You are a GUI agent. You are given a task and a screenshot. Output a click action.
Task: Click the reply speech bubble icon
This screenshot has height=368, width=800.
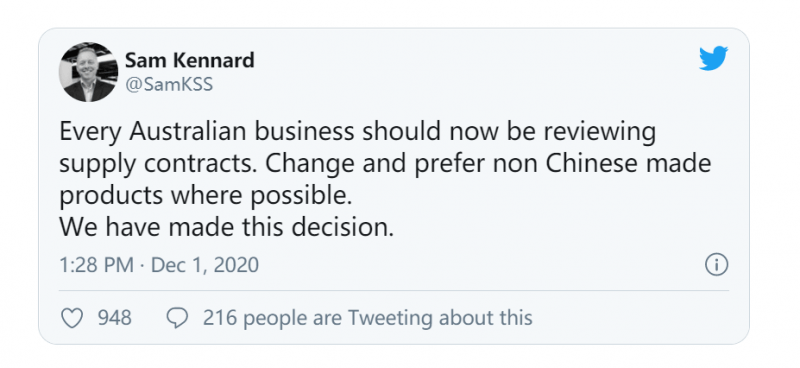coord(178,318)
